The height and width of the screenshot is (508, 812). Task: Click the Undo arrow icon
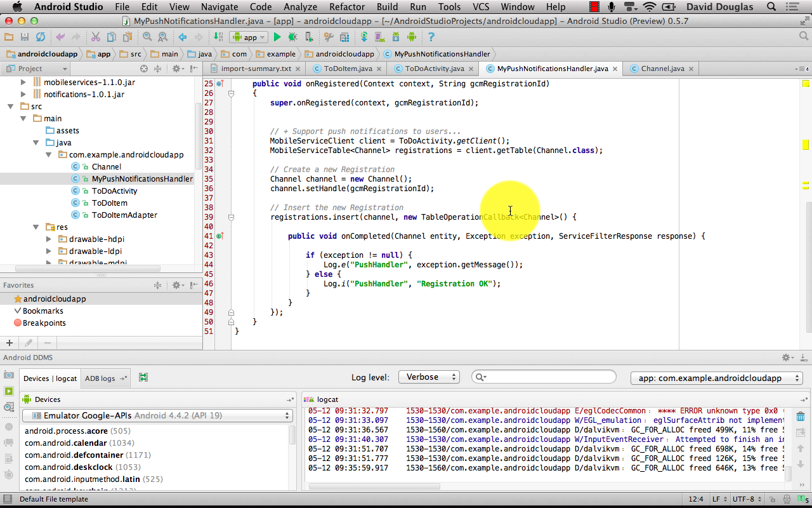click(60, 37)
